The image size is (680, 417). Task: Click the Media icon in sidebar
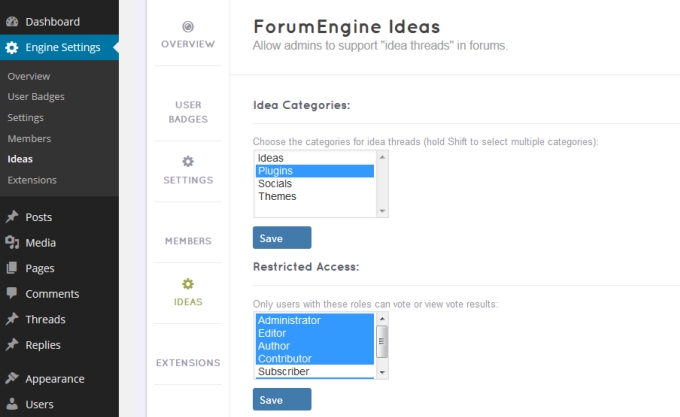pyautogui.click(x=12, y=242)
